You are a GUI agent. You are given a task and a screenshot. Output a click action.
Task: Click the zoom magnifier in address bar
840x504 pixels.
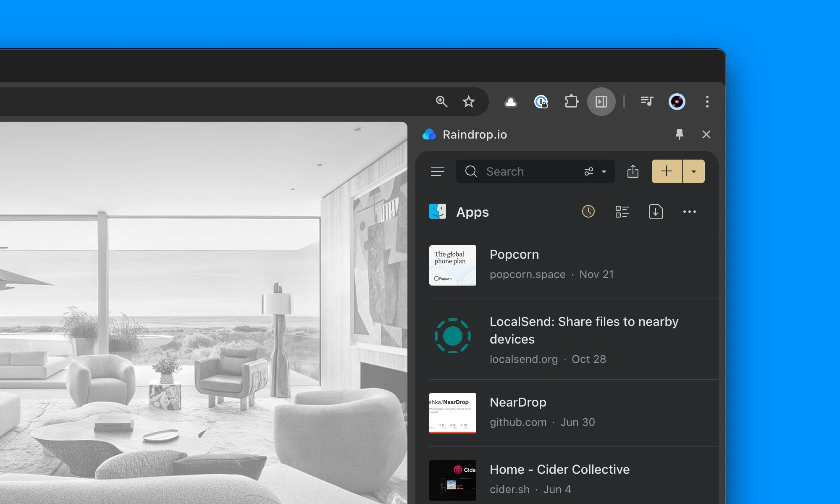441,101
